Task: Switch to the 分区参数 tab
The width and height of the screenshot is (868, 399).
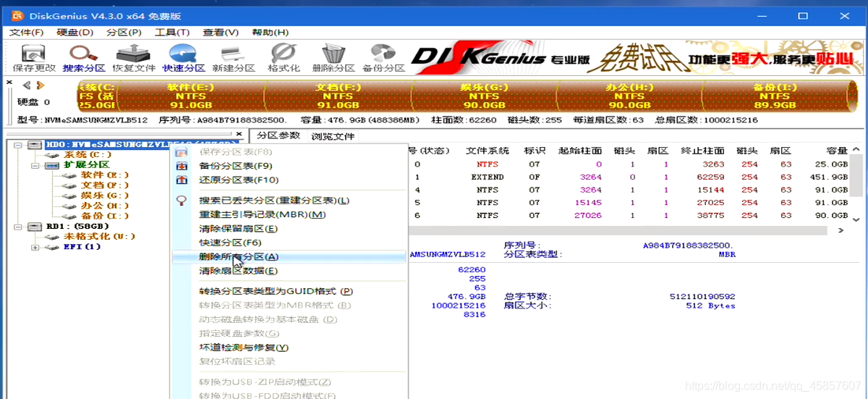Action: (278, 135)
